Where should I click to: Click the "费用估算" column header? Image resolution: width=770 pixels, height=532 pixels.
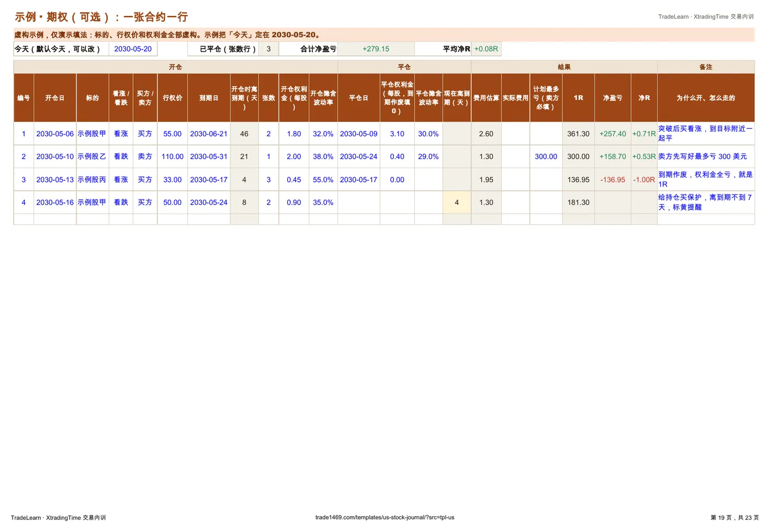[486, 98]
